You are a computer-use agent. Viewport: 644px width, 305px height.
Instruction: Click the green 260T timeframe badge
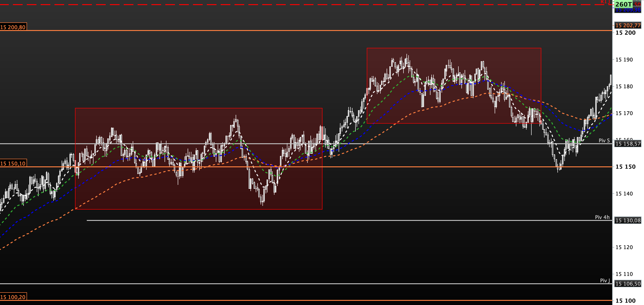pyautogui.click(x=623, y=4)
